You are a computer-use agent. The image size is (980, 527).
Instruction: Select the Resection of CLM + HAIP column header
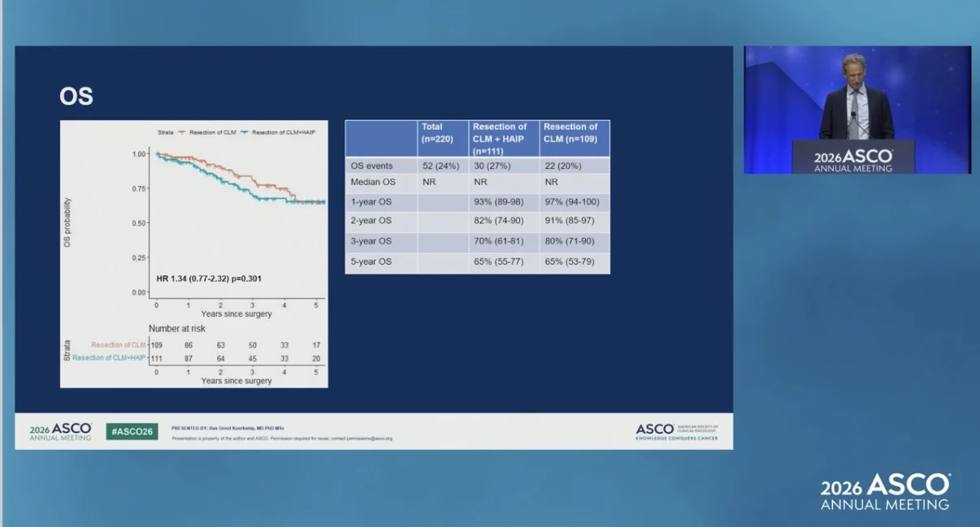click(x=504, y=139)
